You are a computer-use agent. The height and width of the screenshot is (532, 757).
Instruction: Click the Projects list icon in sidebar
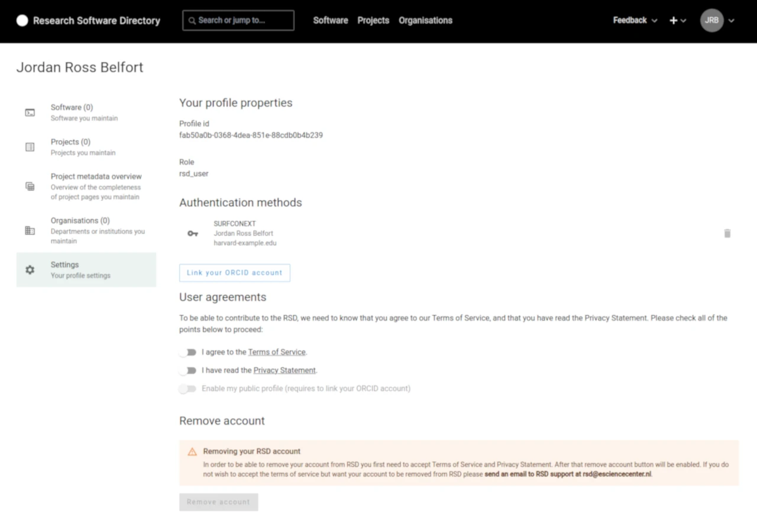[30, 147]
